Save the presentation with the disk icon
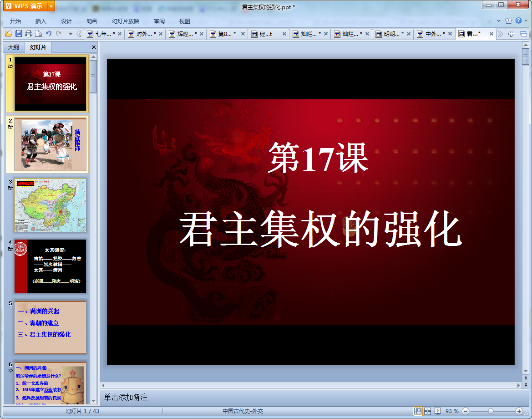The width and height of the screenshot is (532, 419). [19, 34]
